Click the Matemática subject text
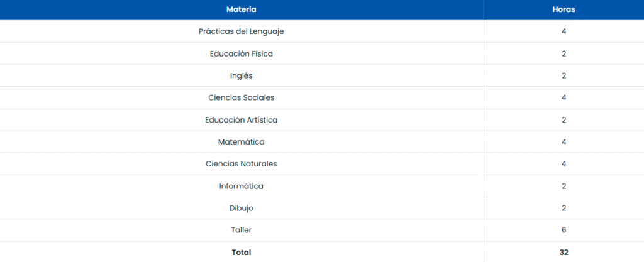This screenshot has width=644, height=262. click(241, 142)
